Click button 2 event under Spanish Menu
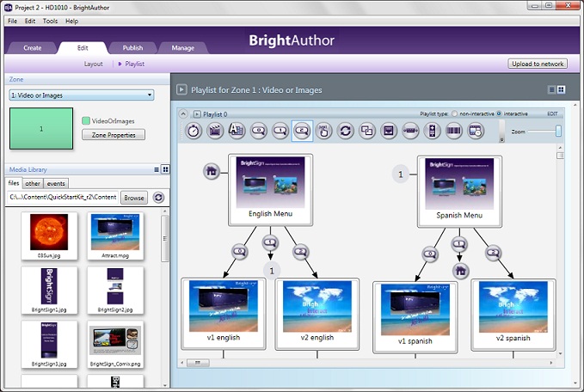Viewport: 584px width, 392px height. (493, 253)
